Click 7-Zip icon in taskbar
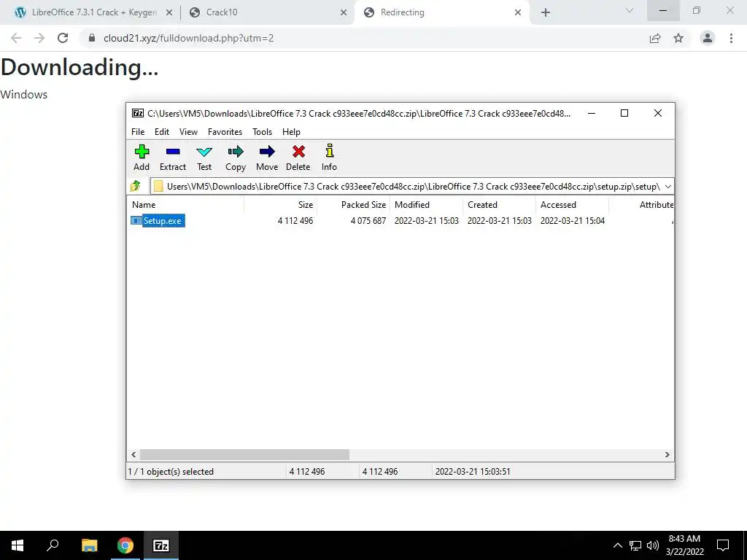Viewport: 747px width, 560px height. (161, 545)
